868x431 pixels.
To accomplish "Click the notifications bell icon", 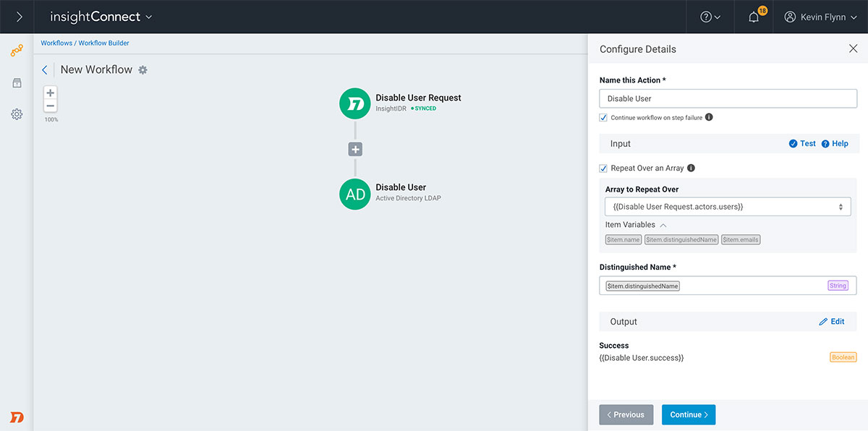I will click(754, 17).
